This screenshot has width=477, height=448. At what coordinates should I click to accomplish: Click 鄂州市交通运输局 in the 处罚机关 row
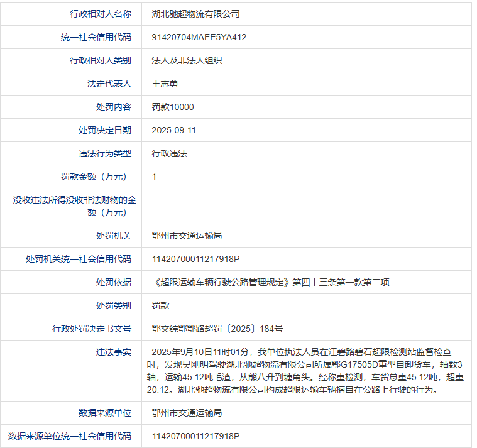(187, 236)
